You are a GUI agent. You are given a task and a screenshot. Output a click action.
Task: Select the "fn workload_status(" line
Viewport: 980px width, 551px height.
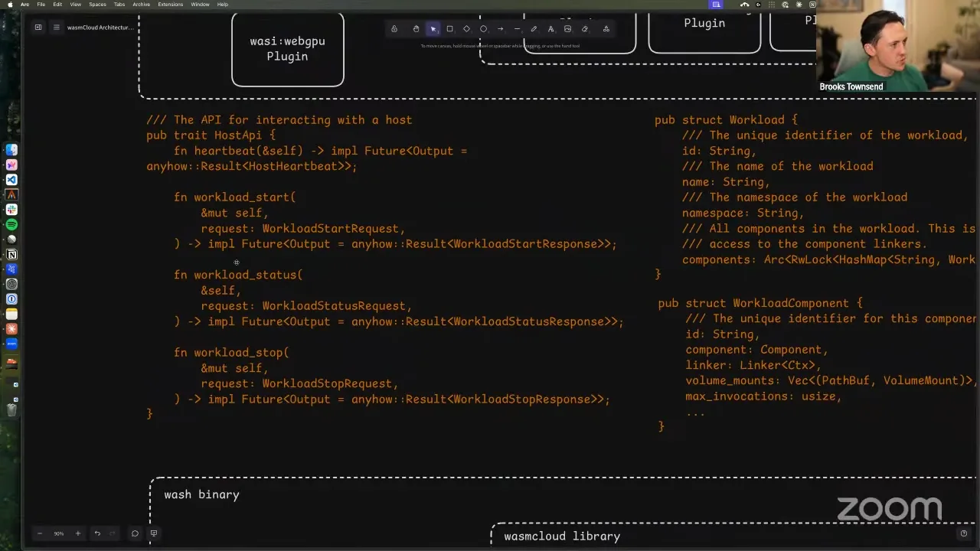tap(238, 275)
